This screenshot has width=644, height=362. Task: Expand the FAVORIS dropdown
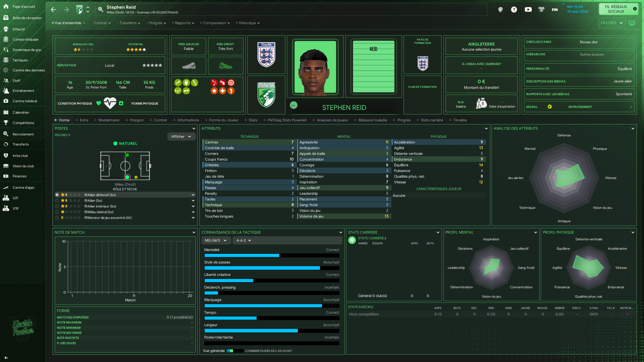pyautogui.click(x=611, y=23)
